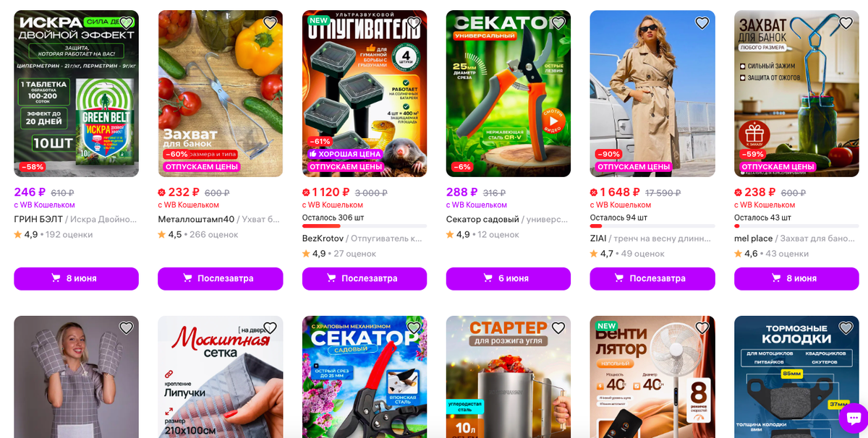Tap heart on BezKrotov repeller card
The image size is (868, 438).
414,23
